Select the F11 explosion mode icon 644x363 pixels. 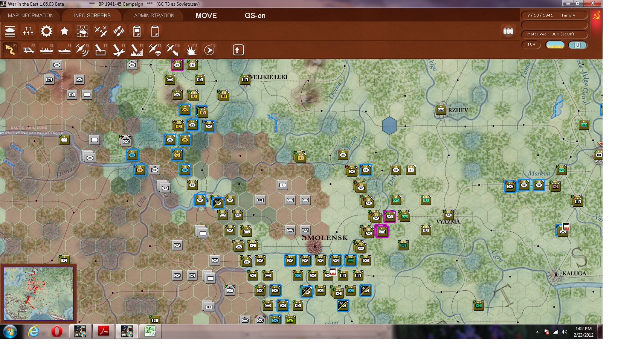(x=191, y=50)
